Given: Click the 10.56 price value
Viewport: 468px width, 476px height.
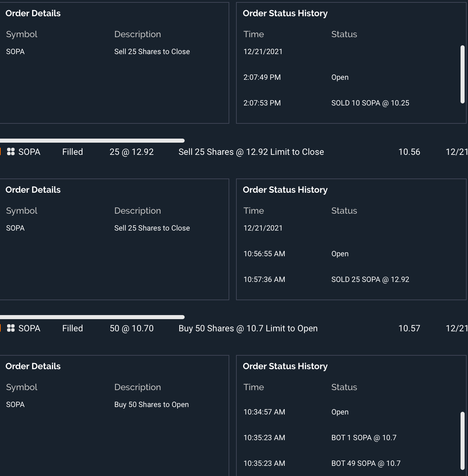Looking at the screenshot, I should [409, 152].
